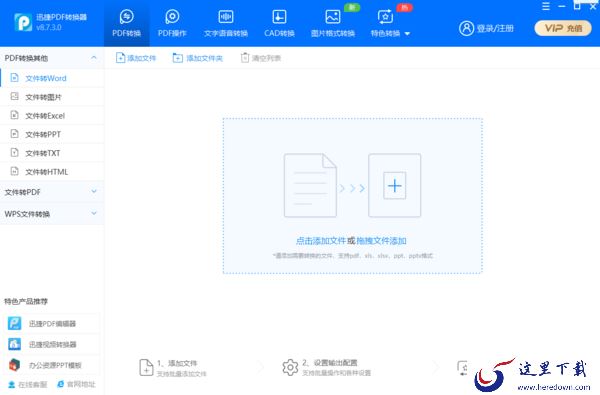Click the PDF操作 disc icon
This screenshot has height=395, width=600.
point(172,17)
